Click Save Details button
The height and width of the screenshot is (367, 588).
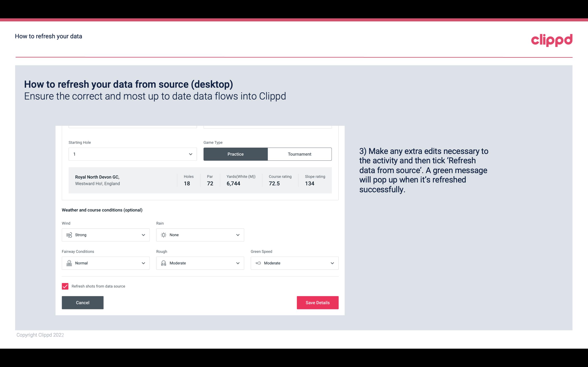317,302
